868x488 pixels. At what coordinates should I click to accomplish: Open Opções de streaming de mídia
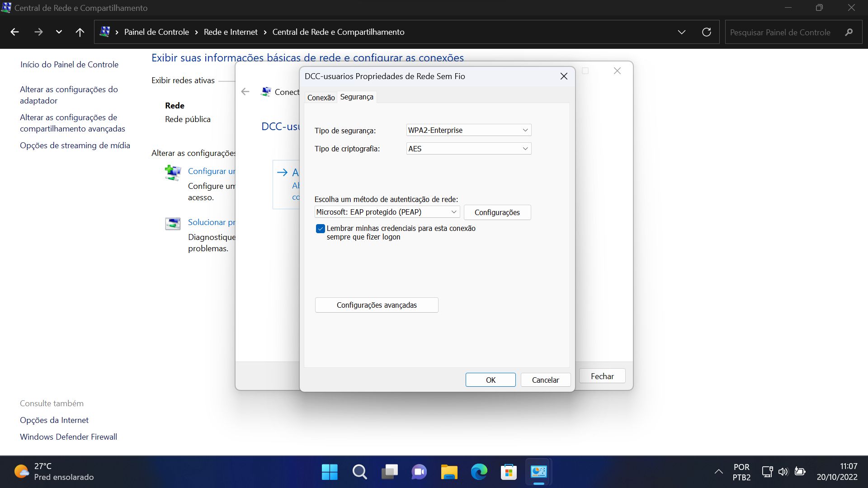75,145
